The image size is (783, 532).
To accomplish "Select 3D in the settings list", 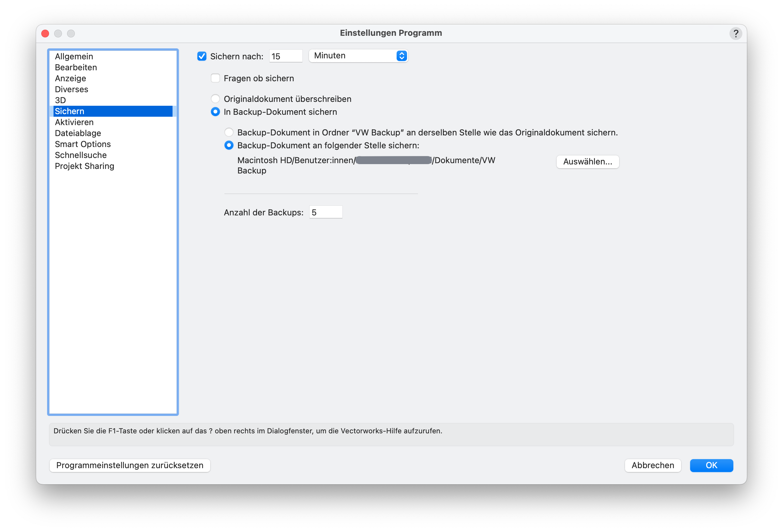I will pyautogui.click(x=60, y=100).
